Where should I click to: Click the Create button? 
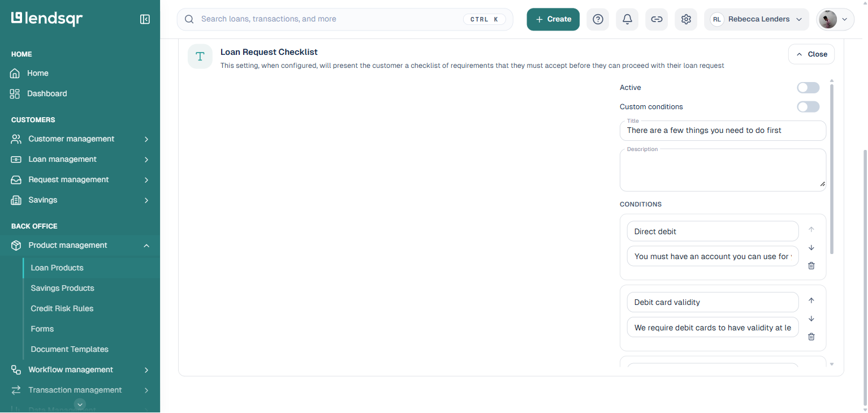click(x=553, y=19)
